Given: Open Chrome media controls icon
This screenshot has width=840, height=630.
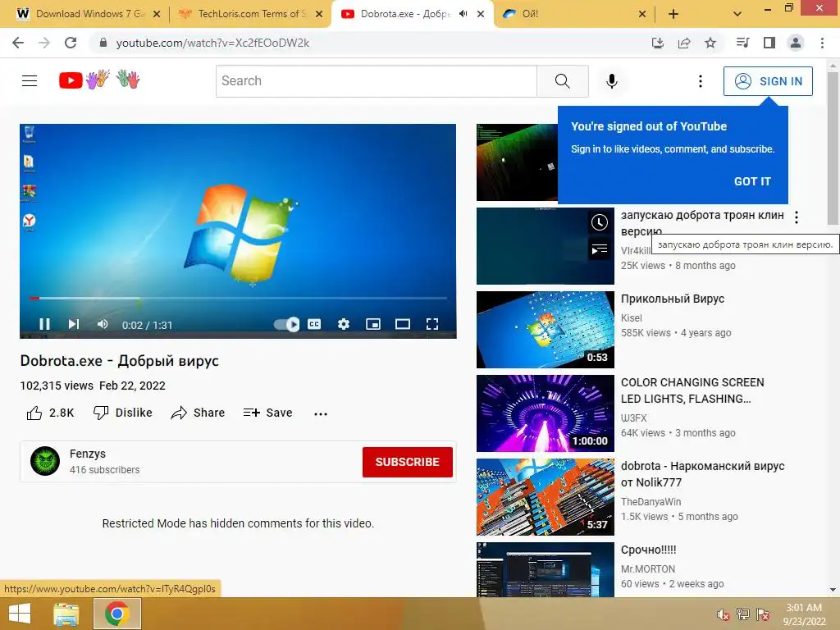Looking at the screenshot, I should (x=742, y=43).
